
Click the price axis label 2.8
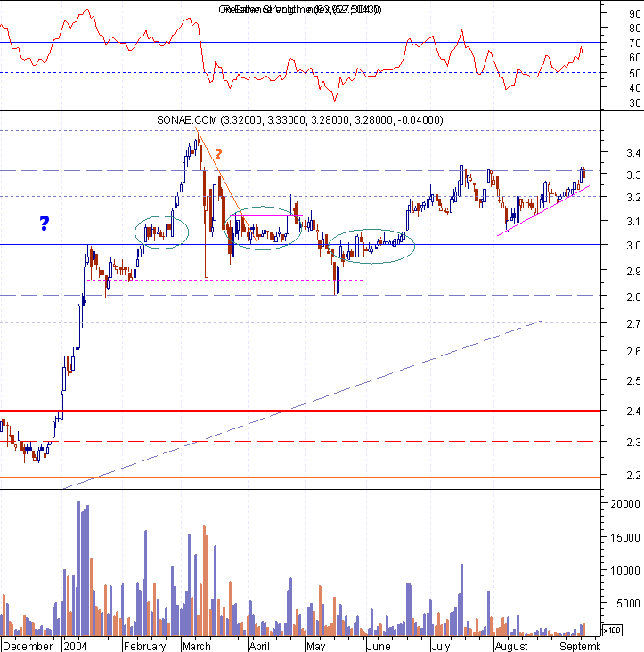[x=633, y=297]
